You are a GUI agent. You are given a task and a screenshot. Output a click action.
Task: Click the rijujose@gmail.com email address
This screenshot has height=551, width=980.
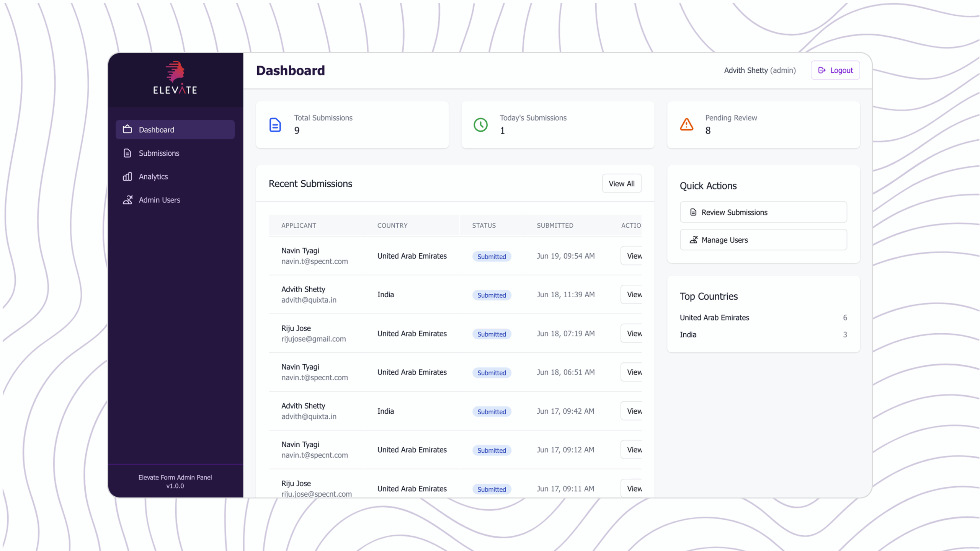point(314,339)
